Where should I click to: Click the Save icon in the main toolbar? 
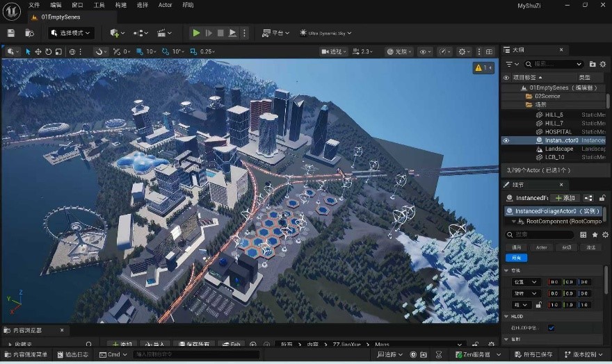10,33
